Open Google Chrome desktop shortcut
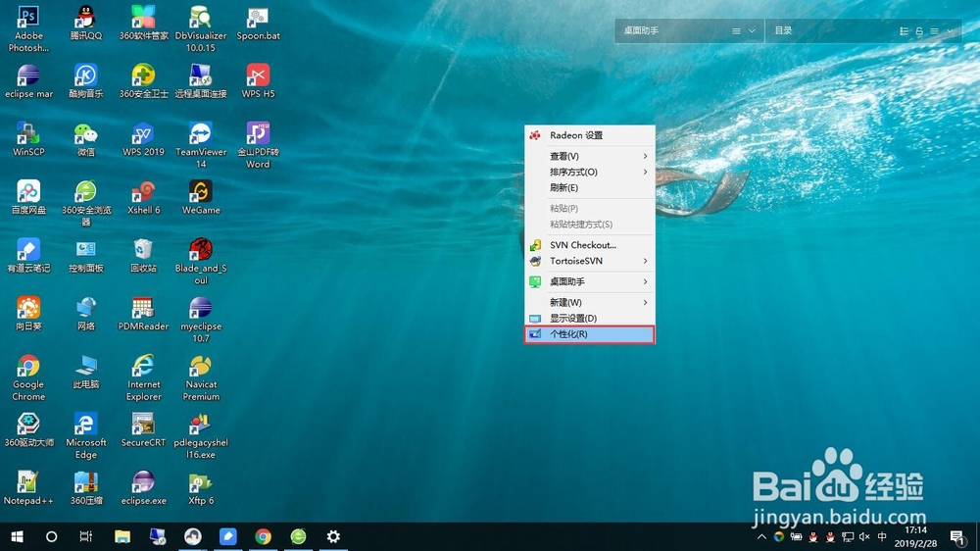 click(x=28, y=377)
